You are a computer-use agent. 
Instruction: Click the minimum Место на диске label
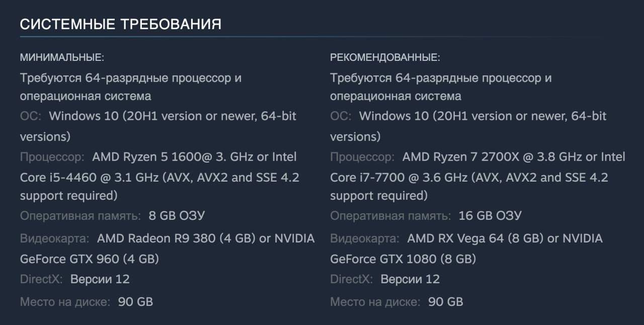[65, 302]
